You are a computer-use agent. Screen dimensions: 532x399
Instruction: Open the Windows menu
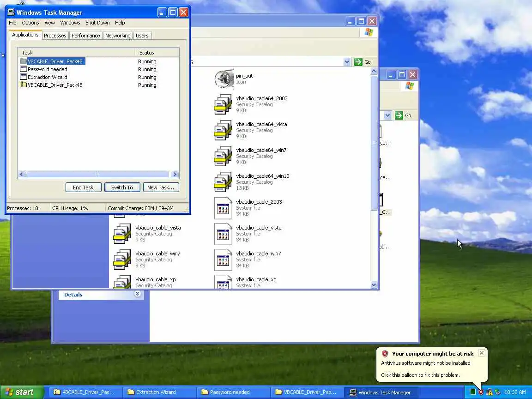pyautogui.click(x=70, y=23)
